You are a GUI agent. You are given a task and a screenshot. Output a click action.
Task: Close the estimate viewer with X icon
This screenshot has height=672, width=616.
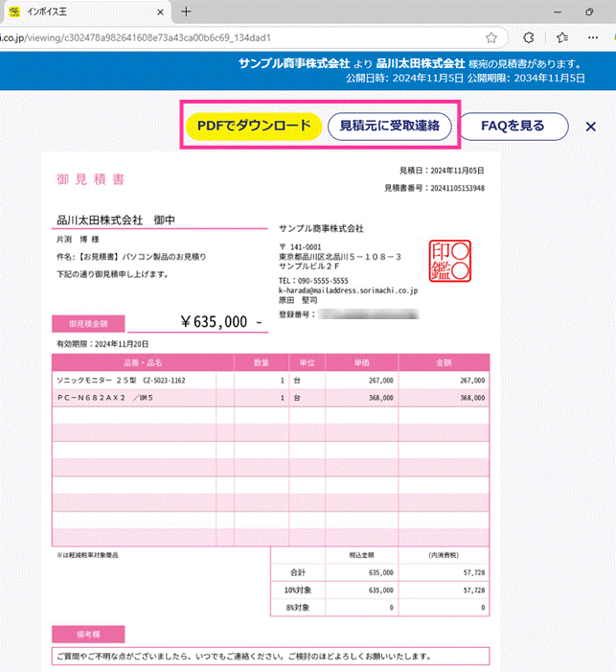click(x=591, y=127)
